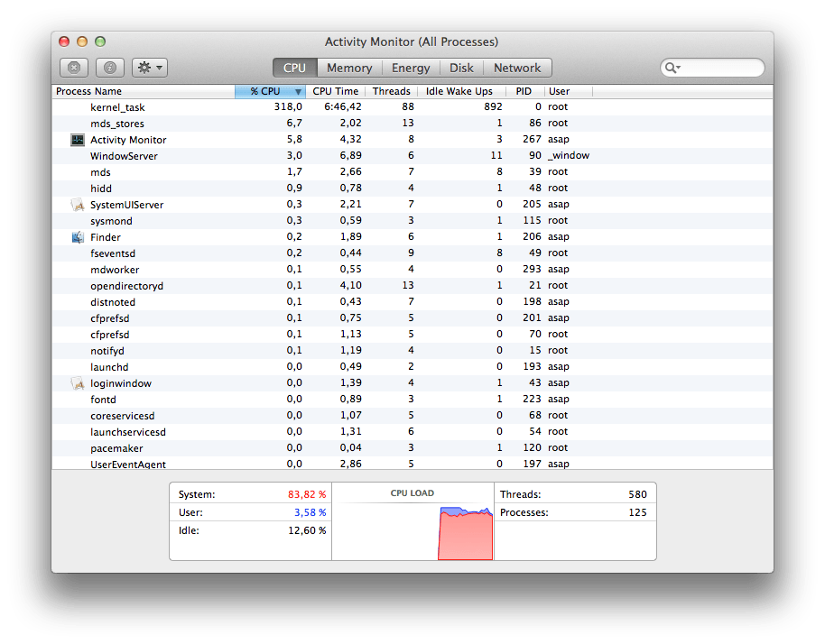
Task: Sort processes by PID column
Action: tap(523, 91)
